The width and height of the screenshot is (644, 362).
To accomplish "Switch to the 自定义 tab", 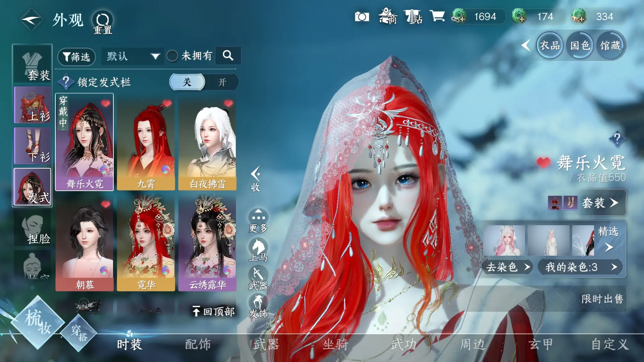I will point(610,344).
